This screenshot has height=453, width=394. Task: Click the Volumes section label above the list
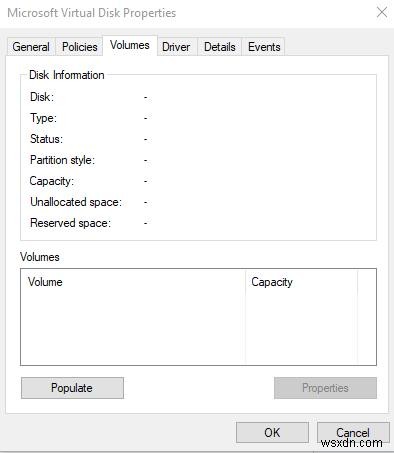[40, 257]
